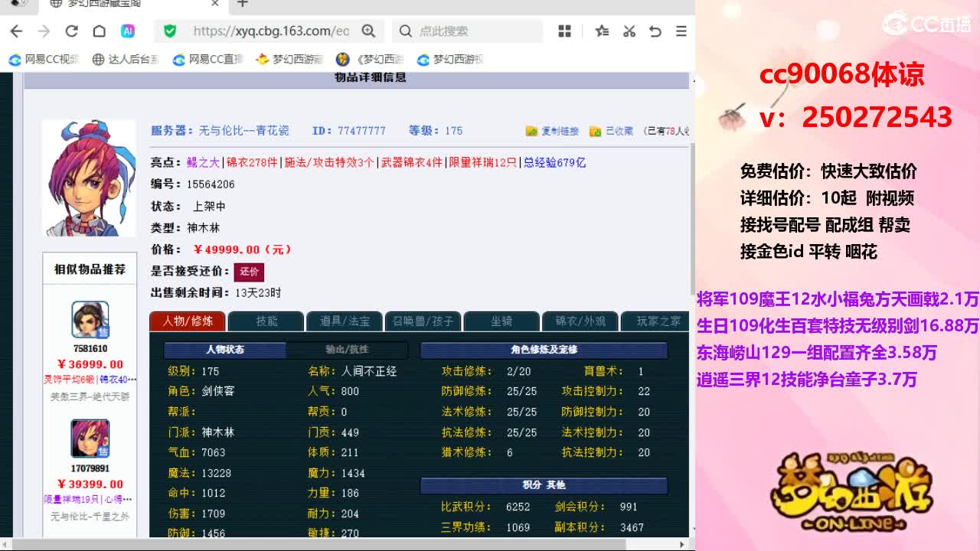Image resolution: width=980 pixels, height=551 pixels.
Task: Select the 输出/抗性 sub-tab
Action: click(x=347, y=350)
